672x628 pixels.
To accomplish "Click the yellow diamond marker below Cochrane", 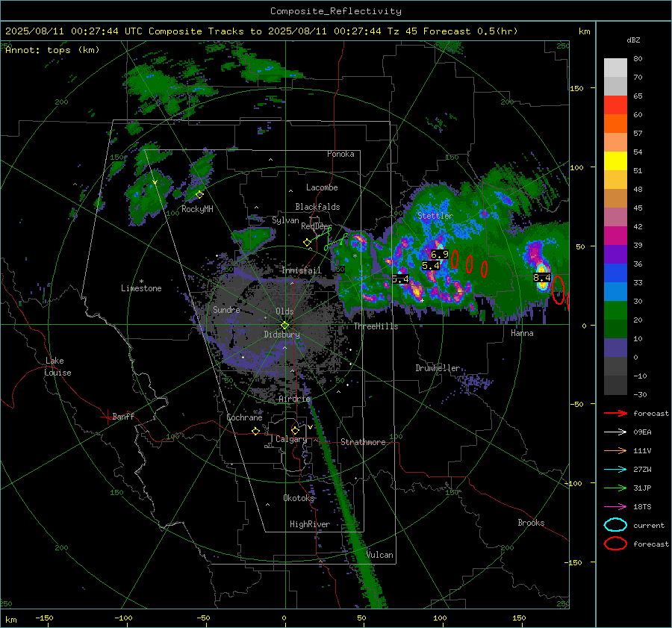I will (x=256, y=432).
